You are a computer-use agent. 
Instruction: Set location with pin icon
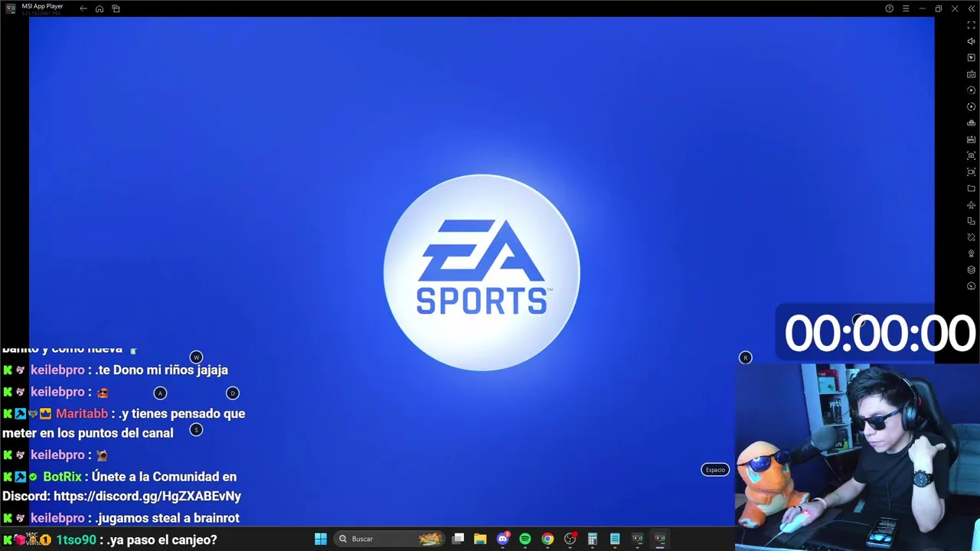[x=972, y=253]
